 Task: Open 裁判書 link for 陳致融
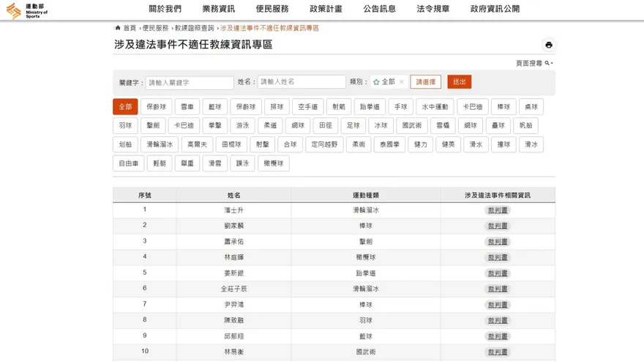498,320
